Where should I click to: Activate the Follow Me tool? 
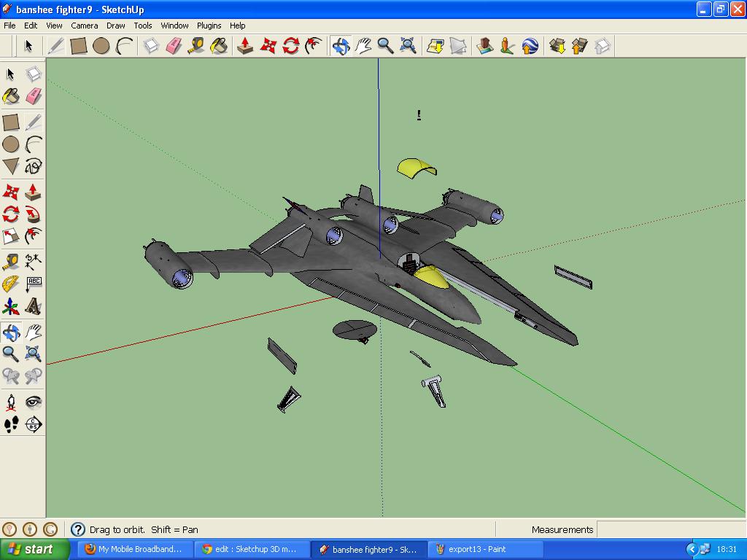[33, 214]
